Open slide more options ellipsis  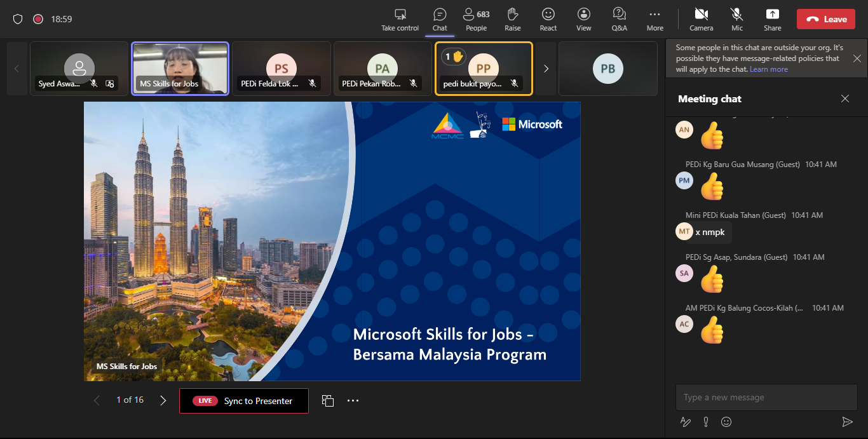[x=353, y=400]
